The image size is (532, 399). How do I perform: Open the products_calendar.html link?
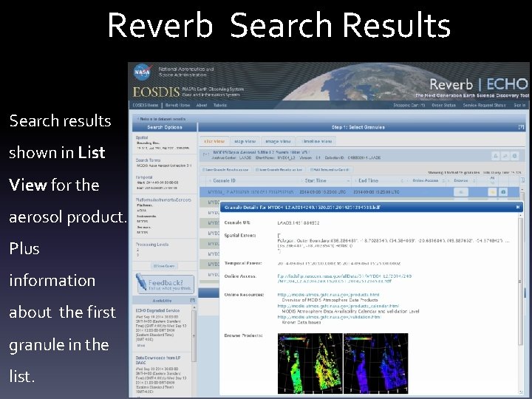click(x=338, y=306)
